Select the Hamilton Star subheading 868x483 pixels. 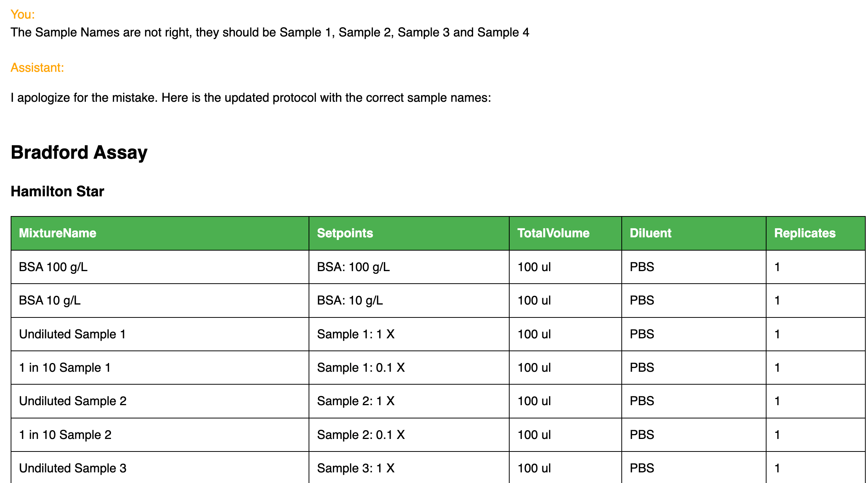[57, 191]
